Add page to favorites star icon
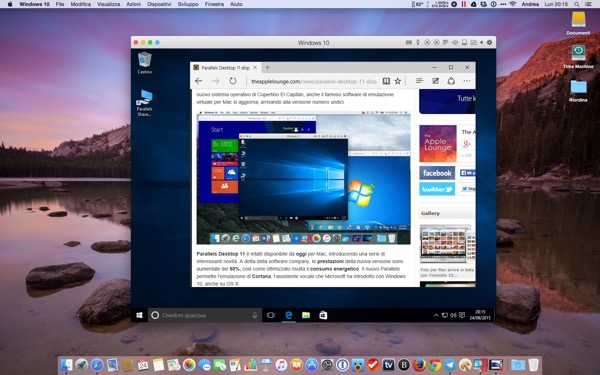 [398, 81]
